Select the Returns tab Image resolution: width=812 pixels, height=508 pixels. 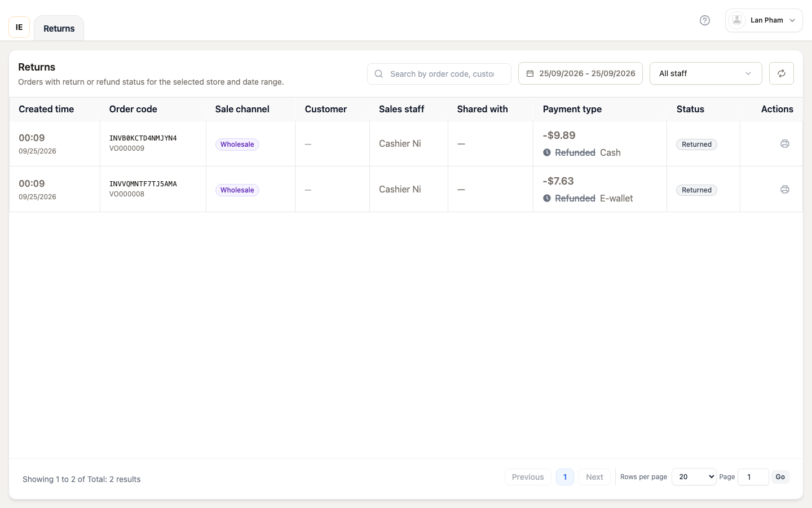click(x=59, y=28)
